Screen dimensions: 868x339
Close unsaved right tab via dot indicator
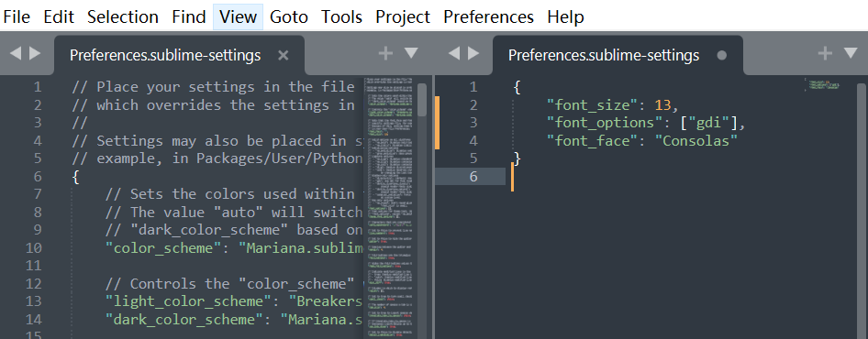pos(722,55)
